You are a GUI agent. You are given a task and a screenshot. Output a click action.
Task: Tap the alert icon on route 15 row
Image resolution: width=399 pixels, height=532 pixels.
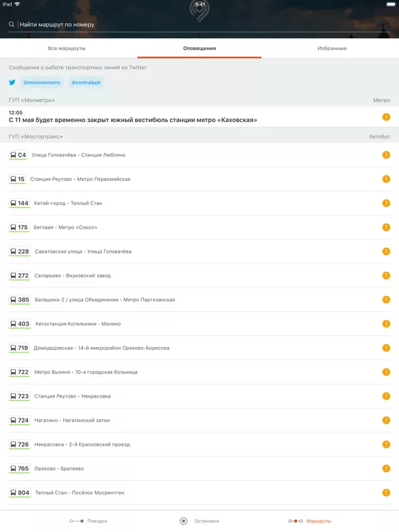click(386, 179)
